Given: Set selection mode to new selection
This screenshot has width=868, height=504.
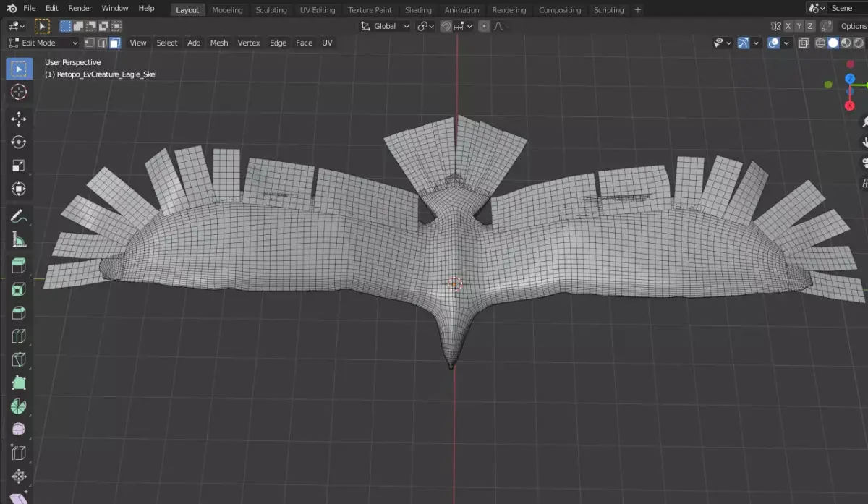Looking at the screenshot, I should pyautogui.click(x=66, y=26).
